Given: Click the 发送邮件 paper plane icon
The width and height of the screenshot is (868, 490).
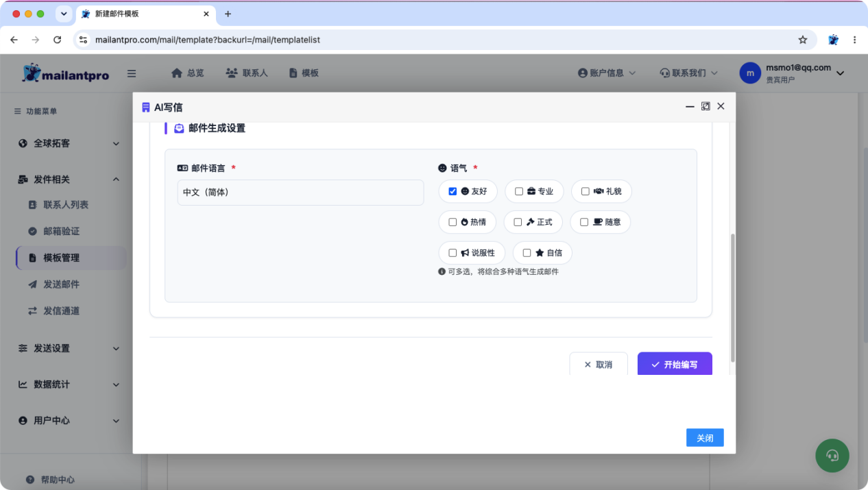Looking at the screenshot, I should (32, 284).
